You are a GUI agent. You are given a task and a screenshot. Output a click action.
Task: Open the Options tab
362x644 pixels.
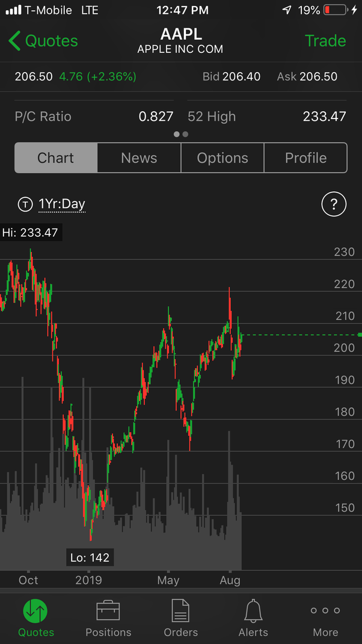tap(222, 158)
